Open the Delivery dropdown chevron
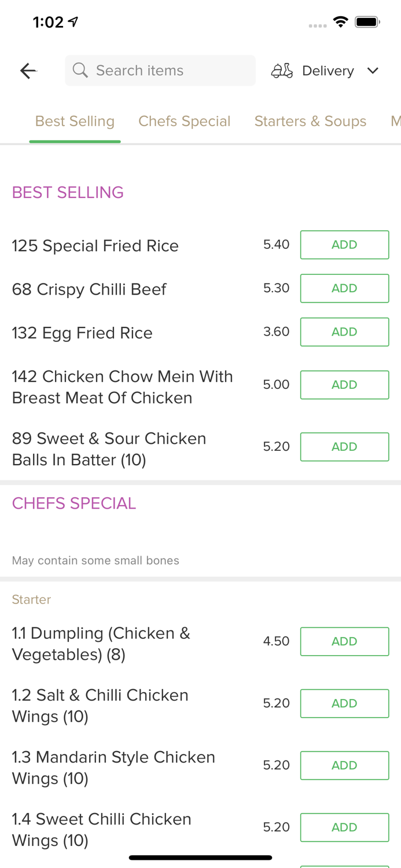This screenshot has width=401, height=868. coord(373,71)
